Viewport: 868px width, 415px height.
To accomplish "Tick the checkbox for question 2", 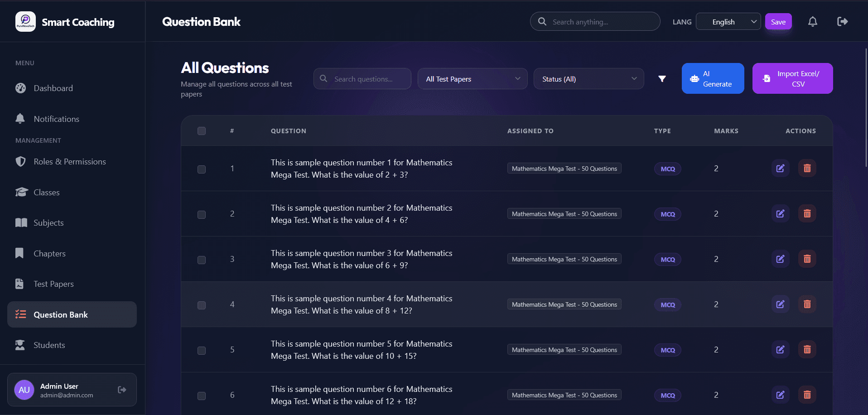I will [x=202, y=214].
